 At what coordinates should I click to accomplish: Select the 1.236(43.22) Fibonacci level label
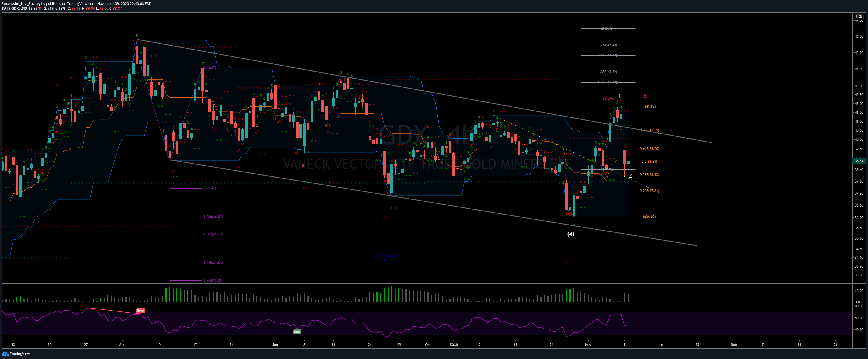click(608, 82)
